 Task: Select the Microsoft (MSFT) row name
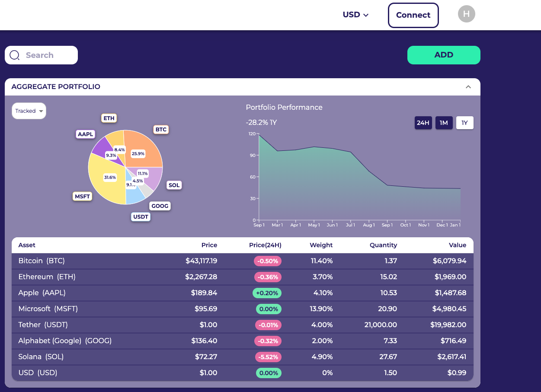[48, 309]
